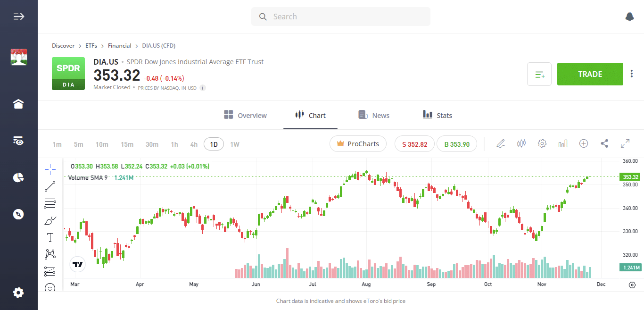Select the brush drawing tool
Image resolution: width=644 pixels, height=310 pixels.
[50, 220]
